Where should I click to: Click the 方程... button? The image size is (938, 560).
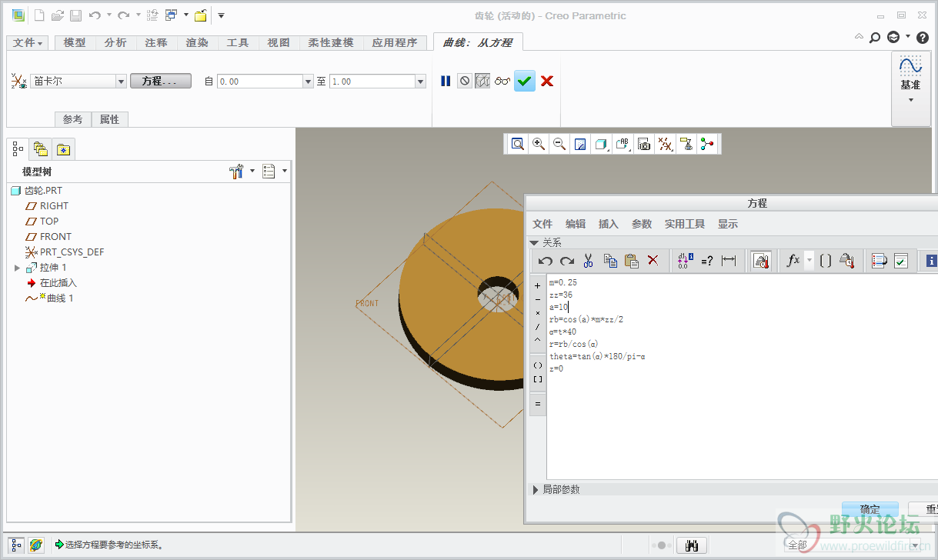click(x=161, y=81)
